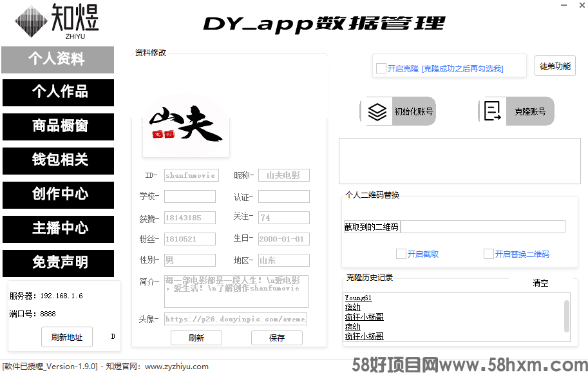Image resolution: width=588 pixels, height=373 pixels.
Task: Select Young61 in the clone history list
Action: (x=358, y=298)
